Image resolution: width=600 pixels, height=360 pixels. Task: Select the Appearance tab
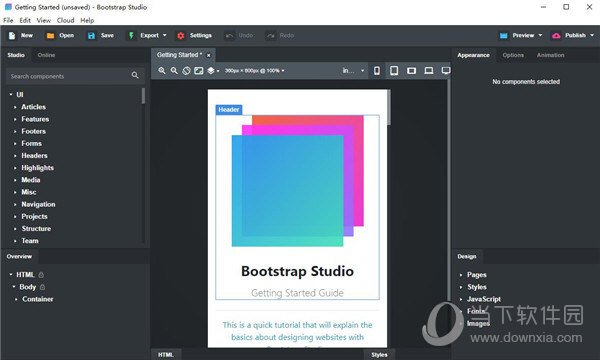coord(473,55)
